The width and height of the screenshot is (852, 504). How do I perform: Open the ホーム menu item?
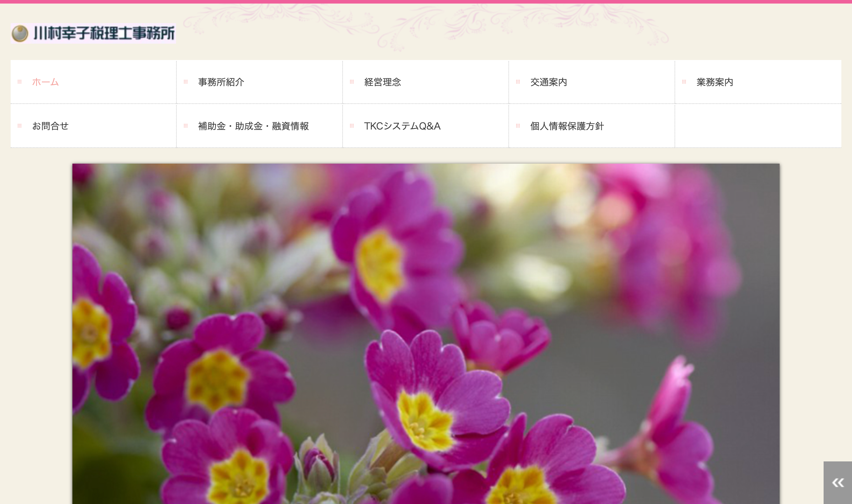(x=45, y=82)
